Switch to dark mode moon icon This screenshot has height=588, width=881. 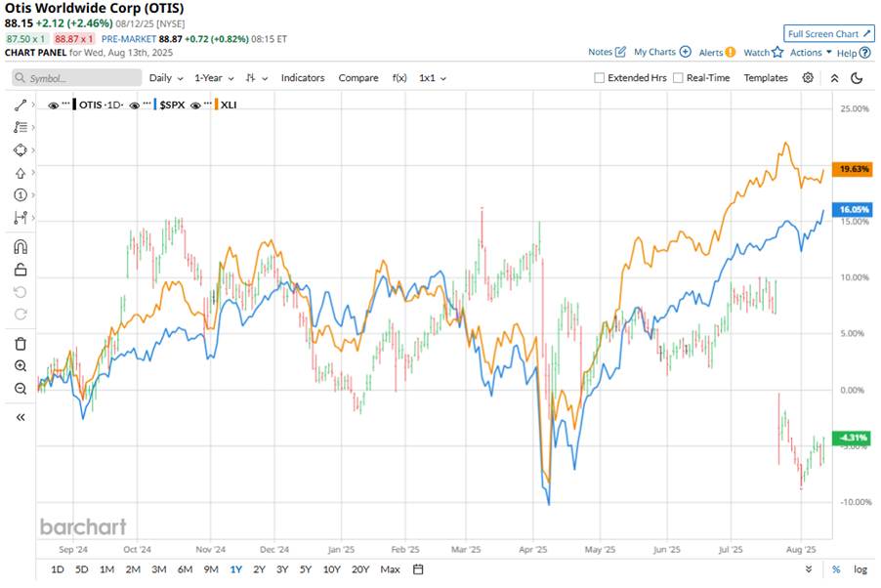point(857,78)
